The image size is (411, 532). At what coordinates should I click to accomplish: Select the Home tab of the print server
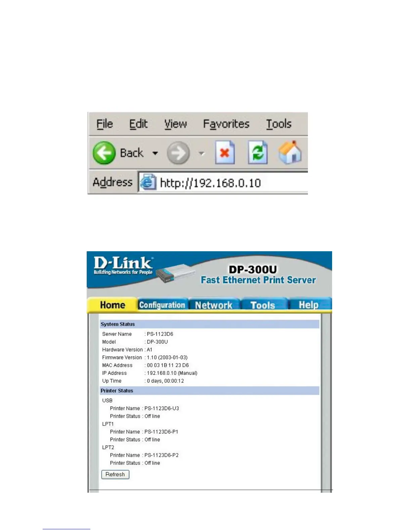coord(112,305)
